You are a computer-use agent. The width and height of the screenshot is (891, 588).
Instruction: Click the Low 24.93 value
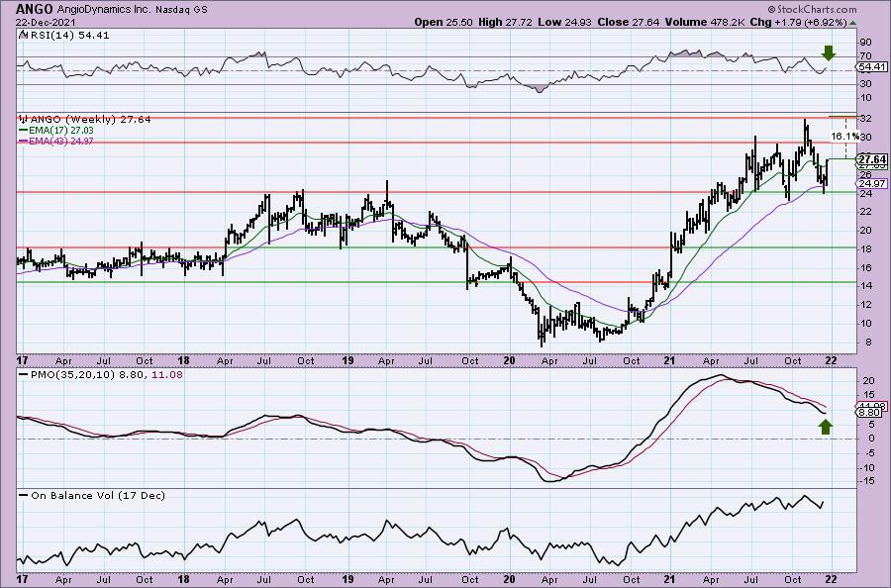(x=564, y=22)
